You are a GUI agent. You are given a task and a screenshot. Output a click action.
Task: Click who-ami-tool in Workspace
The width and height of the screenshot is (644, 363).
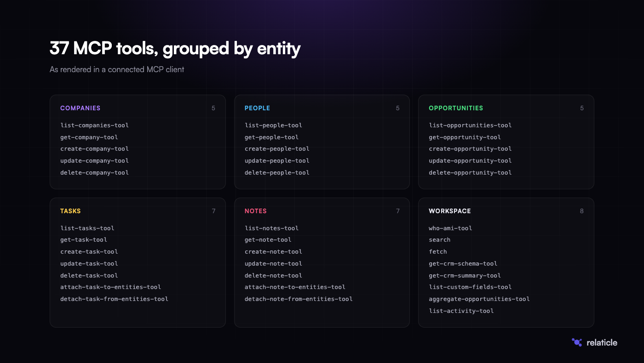point(450,228)
